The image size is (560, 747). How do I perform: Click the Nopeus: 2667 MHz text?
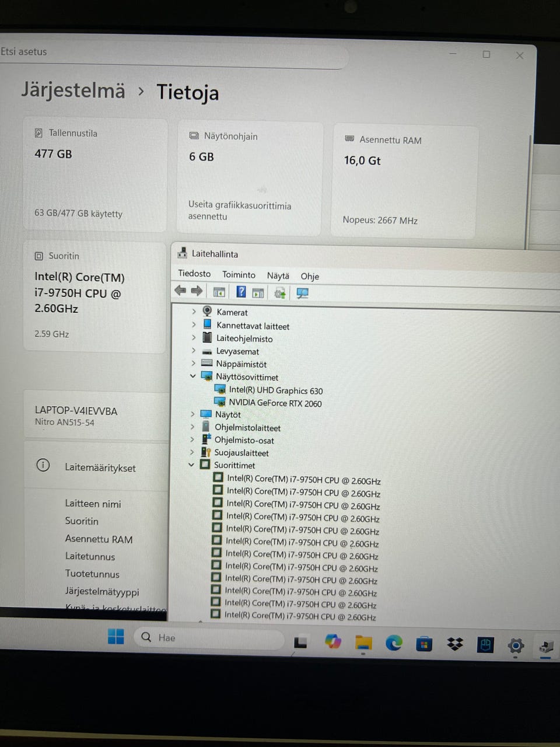point(380,220)
